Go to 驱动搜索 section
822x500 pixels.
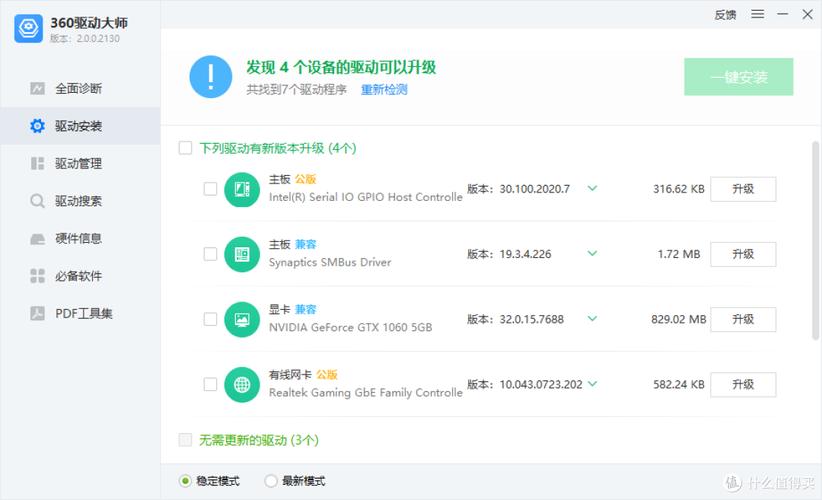[x=80, y=201]
